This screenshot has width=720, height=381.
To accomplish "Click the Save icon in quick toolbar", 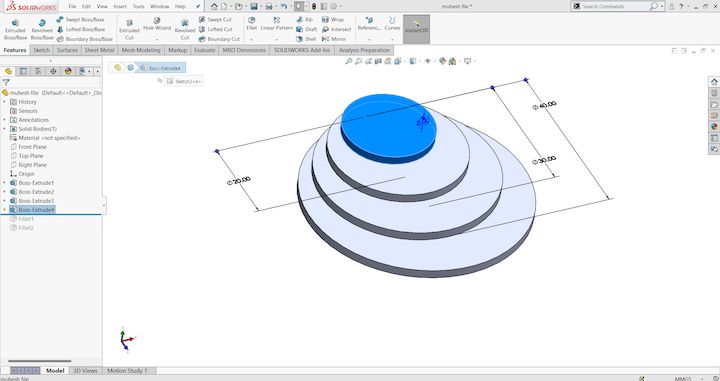I will [x=253, y=6].
